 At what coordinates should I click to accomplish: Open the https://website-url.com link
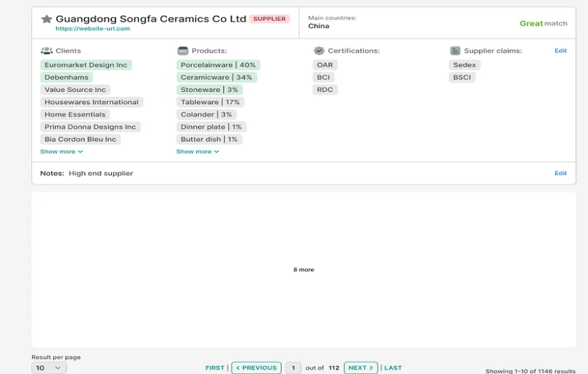(93, 28)
